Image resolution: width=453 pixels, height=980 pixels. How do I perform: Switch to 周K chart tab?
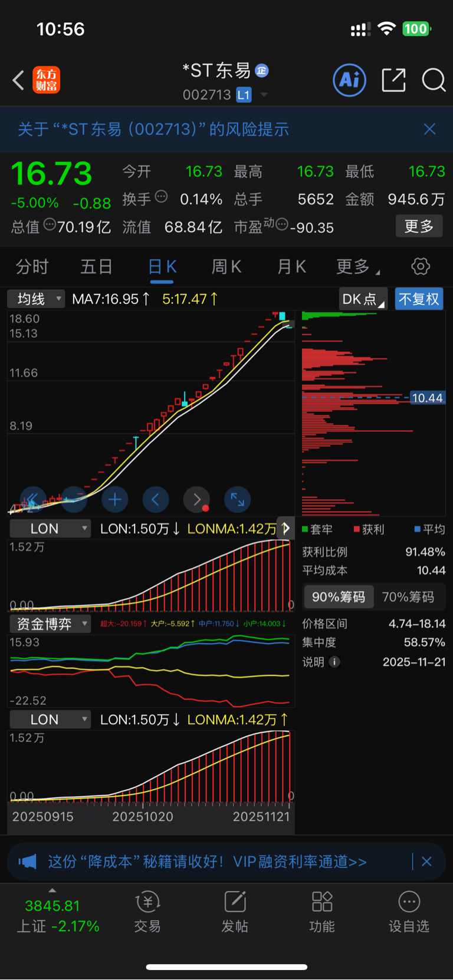(226, 267)
